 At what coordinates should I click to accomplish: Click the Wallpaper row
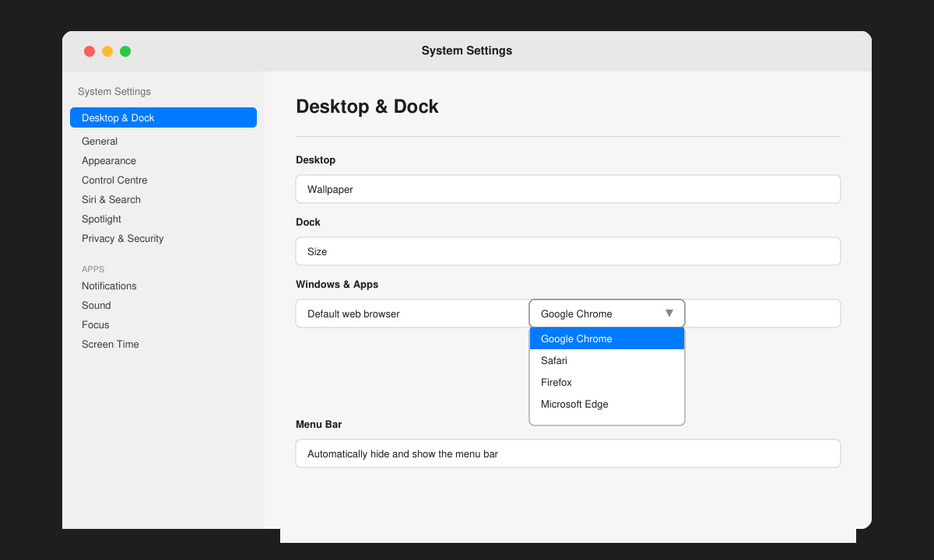tap(568, 189)
